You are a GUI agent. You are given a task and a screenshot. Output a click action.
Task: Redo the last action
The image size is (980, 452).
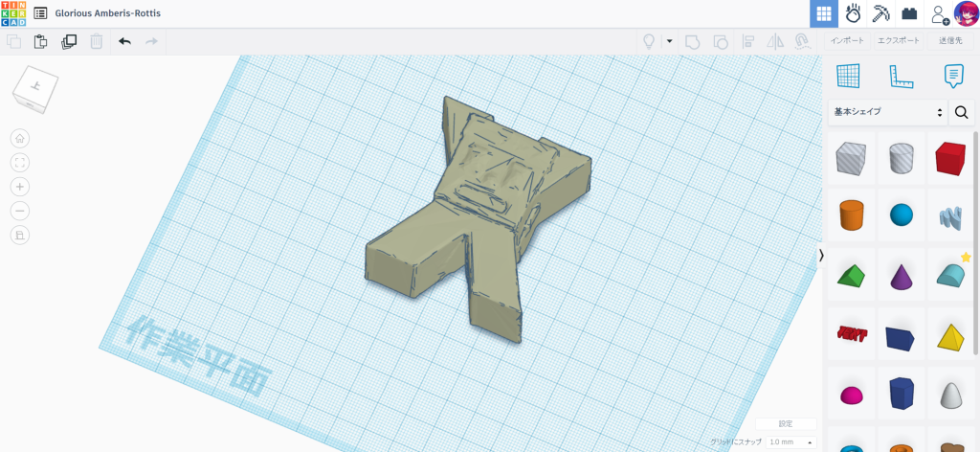point(151,42)
